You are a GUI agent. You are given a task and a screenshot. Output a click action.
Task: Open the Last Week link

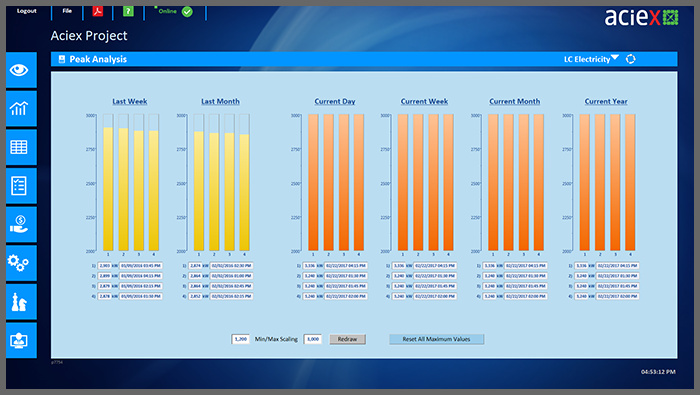(x=129, y=101)
